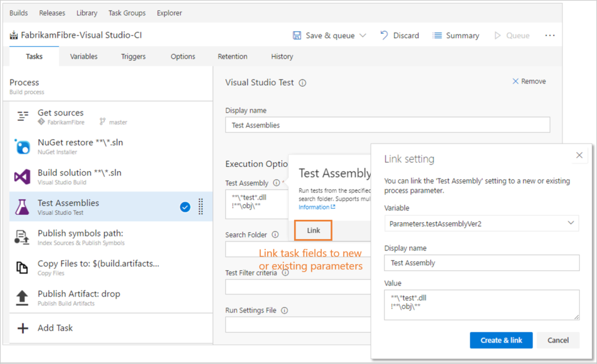Open the Releases menu
The image size is (597, 364).
[x=52, y=13]
